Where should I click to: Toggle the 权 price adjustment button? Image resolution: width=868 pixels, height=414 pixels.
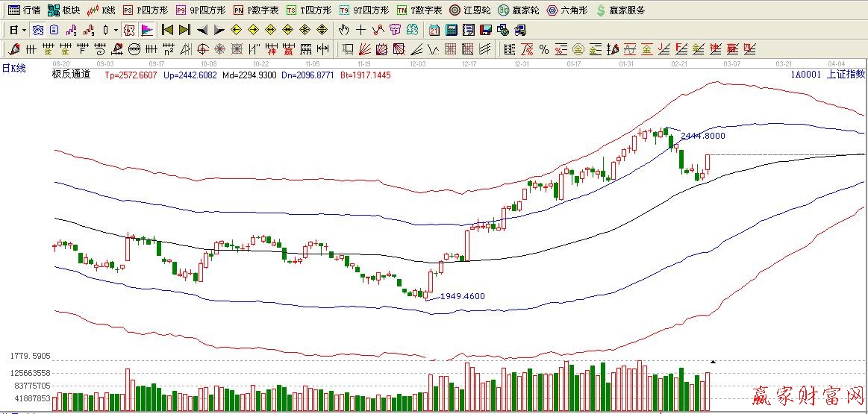128,30
